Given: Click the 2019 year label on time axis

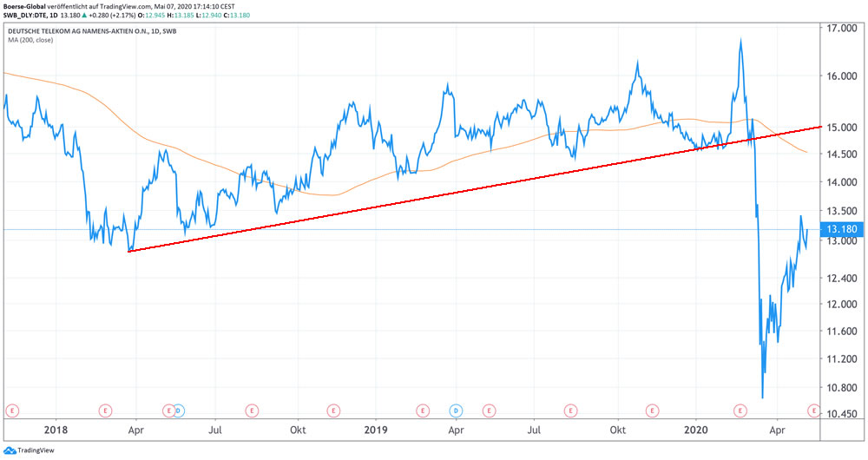Looking at the screenshot, I should point(376,430).
